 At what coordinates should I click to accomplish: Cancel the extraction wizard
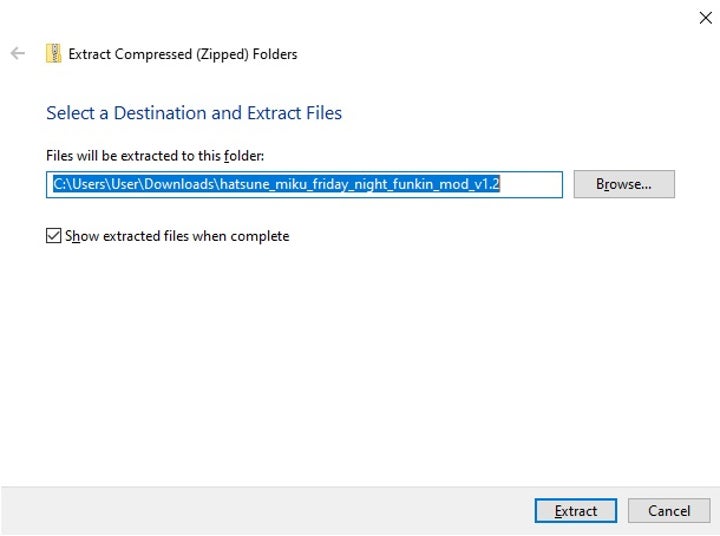668,511
